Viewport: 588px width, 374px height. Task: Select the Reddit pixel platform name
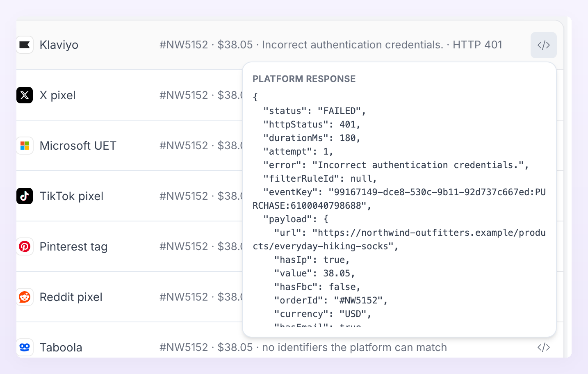[71, 297]
